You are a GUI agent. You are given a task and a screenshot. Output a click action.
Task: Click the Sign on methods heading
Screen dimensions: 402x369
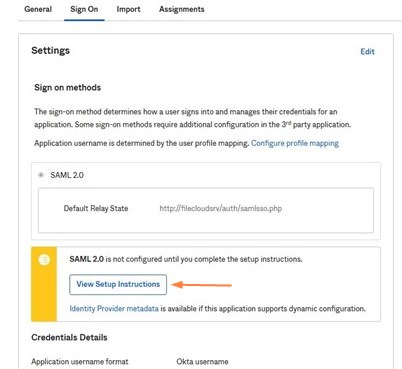click(x=68, y=88)
